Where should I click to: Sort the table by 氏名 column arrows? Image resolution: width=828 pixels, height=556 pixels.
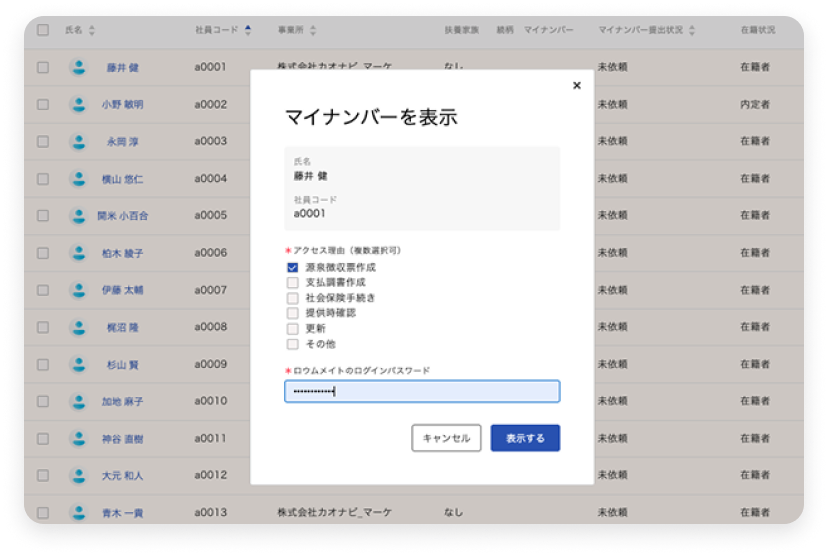coord(92,31)
